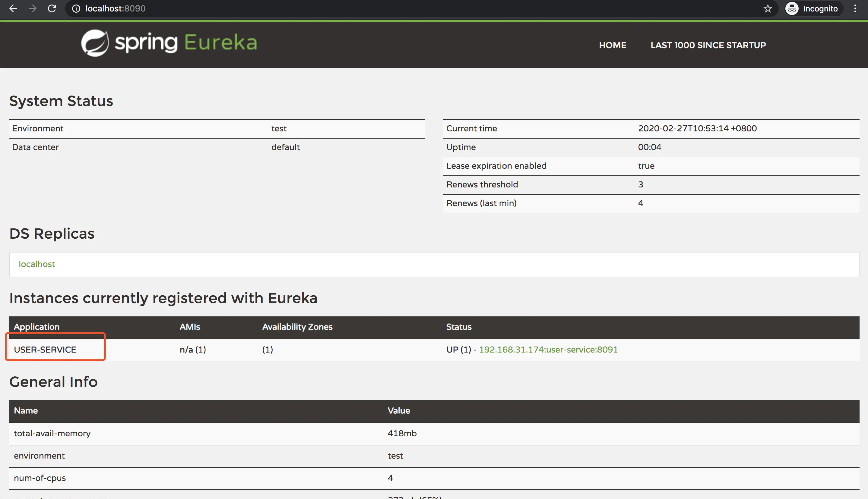Click the browser forward arrow
The image size is (868, 499).
tap(33, 8)
